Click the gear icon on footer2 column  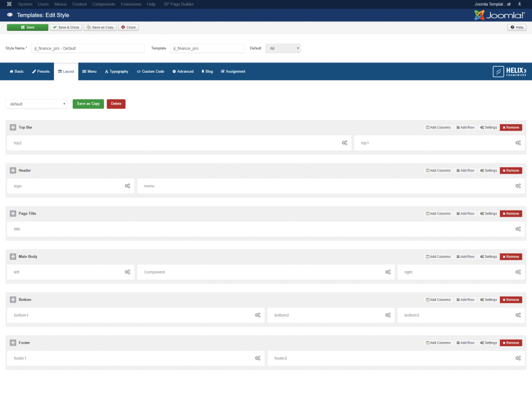(x=517, y=358)
